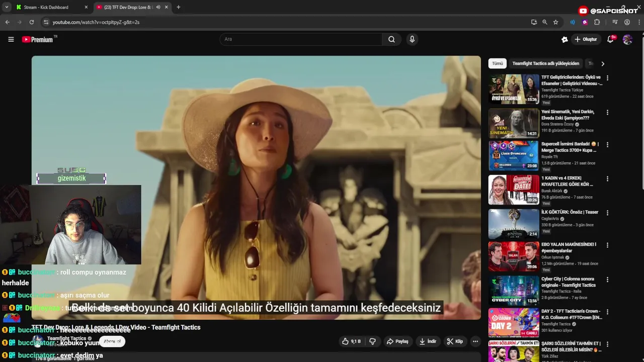Open options menu for TFT Geliştiricilerinden video
The image size is (644, 362).
607,78
